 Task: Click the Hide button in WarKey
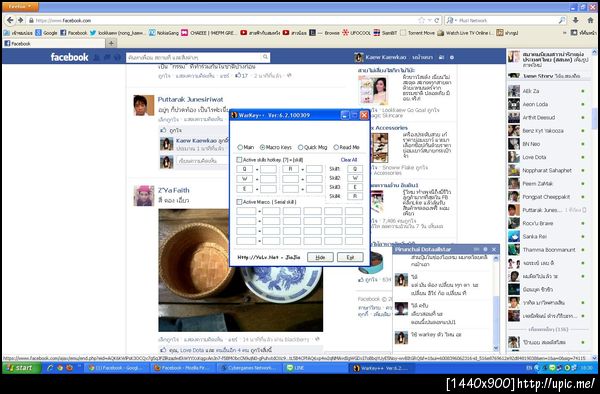(x=320, y=257)
